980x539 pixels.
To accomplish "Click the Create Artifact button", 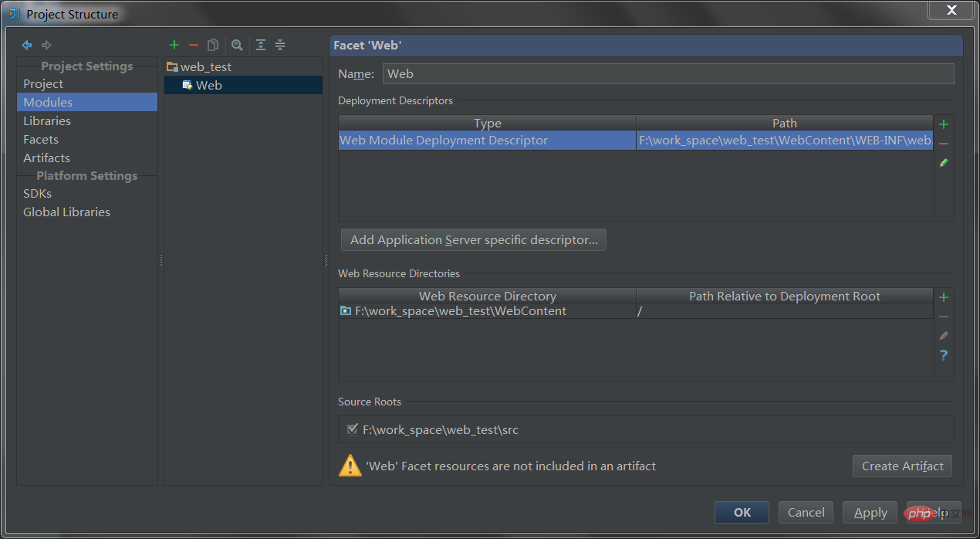I will 902,466.
